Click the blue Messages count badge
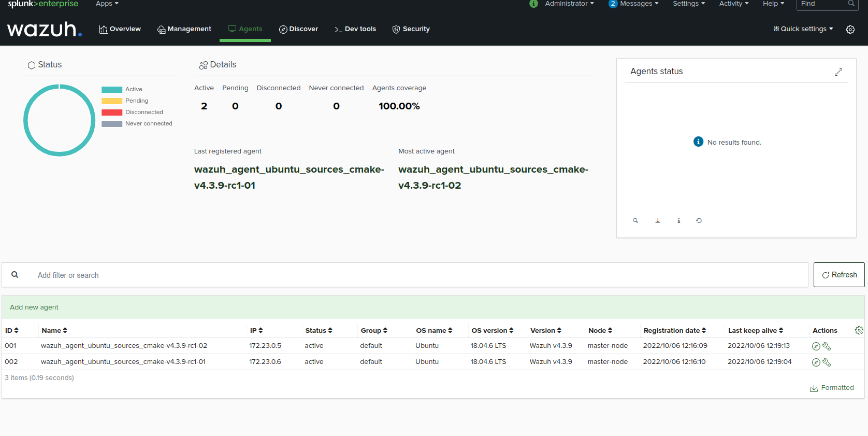Image resolution: width=868 pixels, height=436 pixels. pyautogui.click(x=613, y=4)
